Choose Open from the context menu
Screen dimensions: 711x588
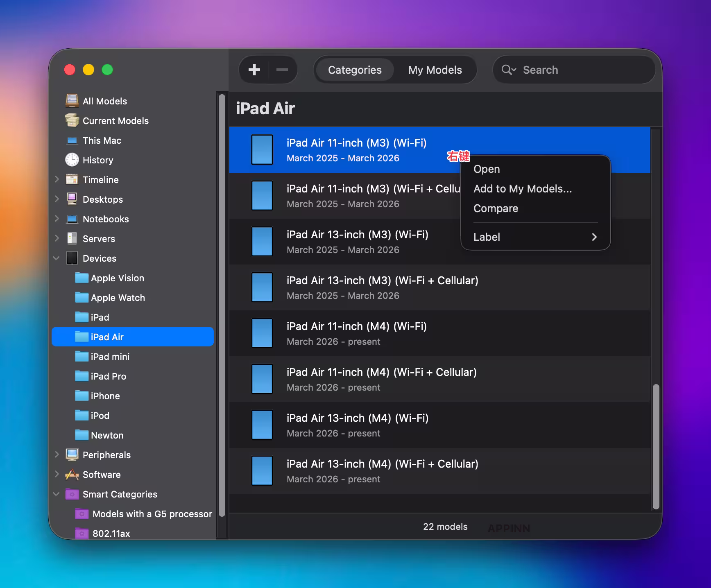(x=487, y=169)
